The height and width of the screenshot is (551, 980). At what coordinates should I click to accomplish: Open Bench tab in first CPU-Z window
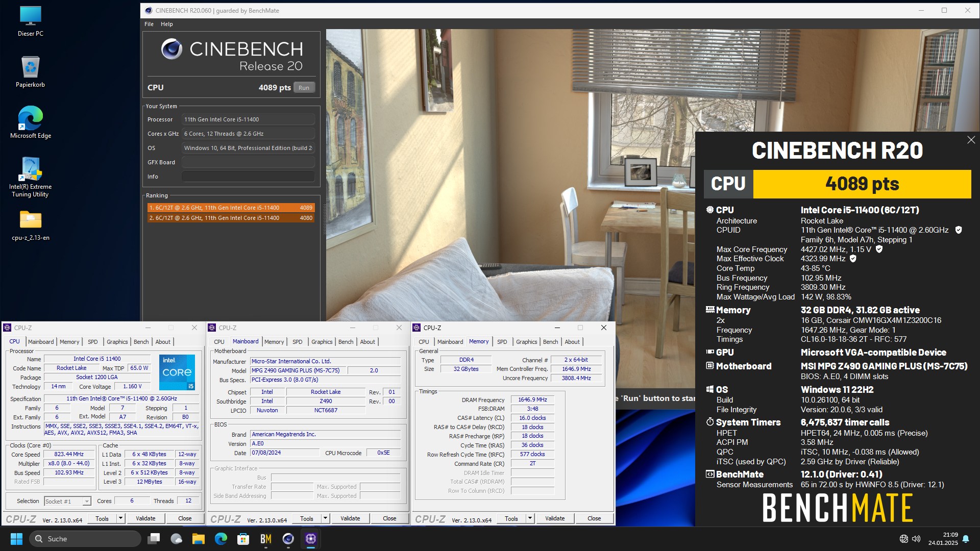pos(141,342)
